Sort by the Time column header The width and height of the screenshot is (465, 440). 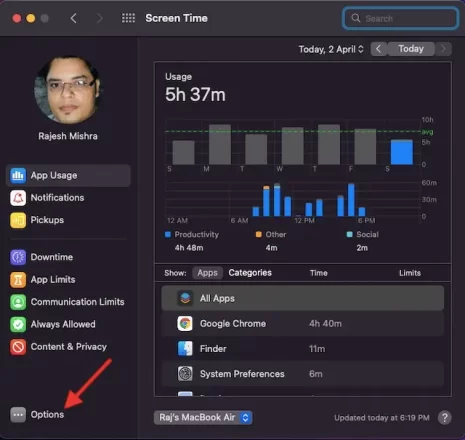pyautogui.click(x=319, y=273)
